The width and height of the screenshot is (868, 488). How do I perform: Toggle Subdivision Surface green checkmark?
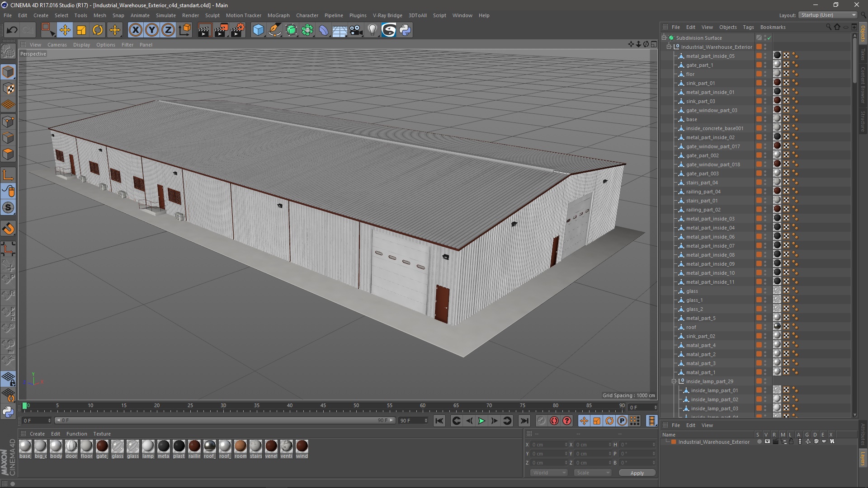(769, 38)
